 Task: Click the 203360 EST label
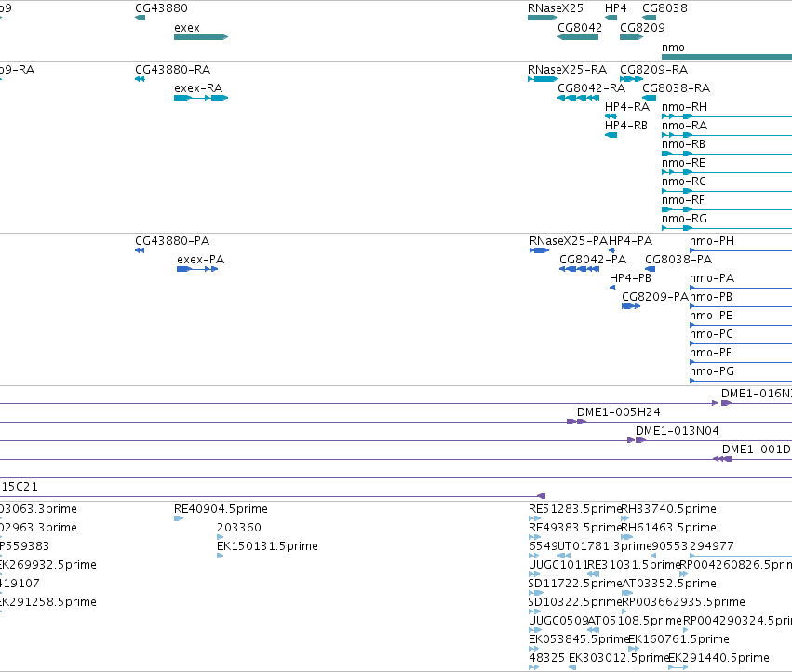click(239, 528)
